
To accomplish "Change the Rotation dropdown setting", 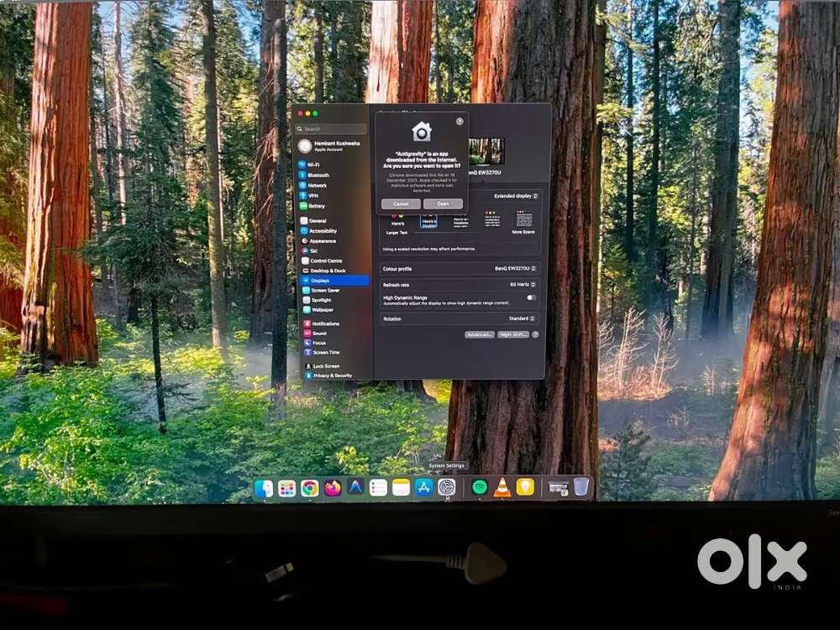I will [x=522, y=319].
